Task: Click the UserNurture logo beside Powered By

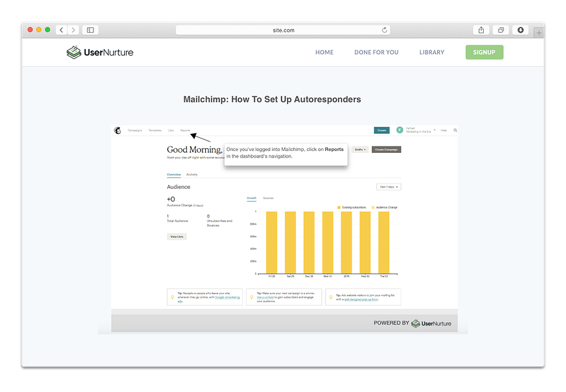Action: [431, 323]
